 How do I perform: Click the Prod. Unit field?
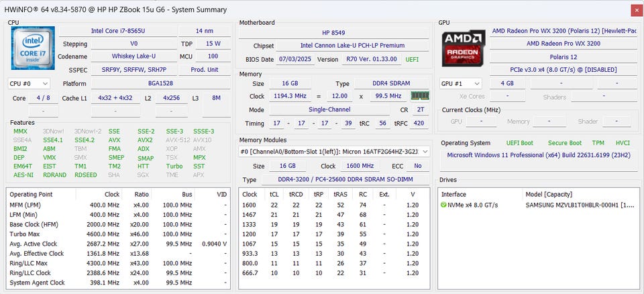click(x=205, y=70)
